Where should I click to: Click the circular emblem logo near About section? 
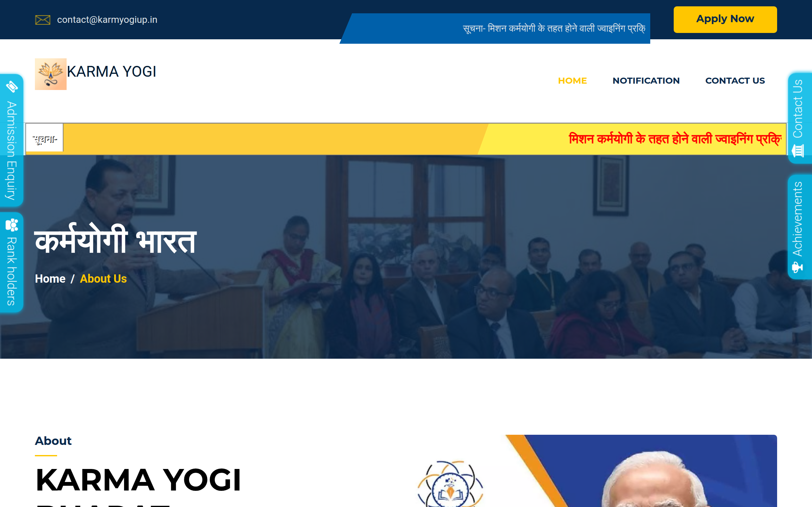(450, 484)
